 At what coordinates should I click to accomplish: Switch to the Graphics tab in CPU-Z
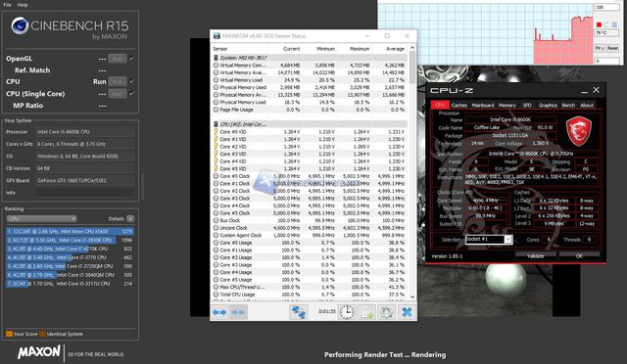(548, 105)
